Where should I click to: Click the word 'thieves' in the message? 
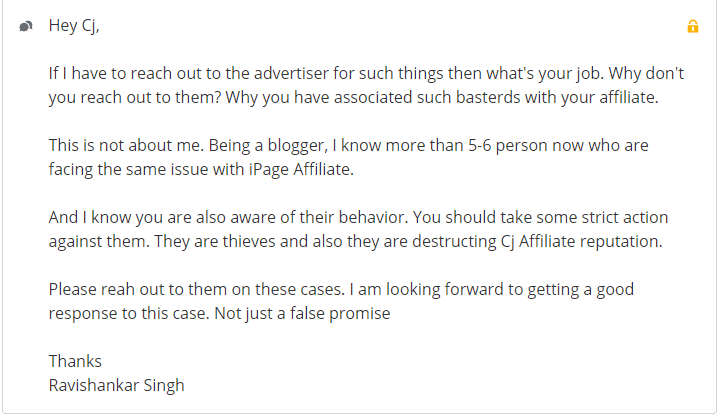click(249, 241)
